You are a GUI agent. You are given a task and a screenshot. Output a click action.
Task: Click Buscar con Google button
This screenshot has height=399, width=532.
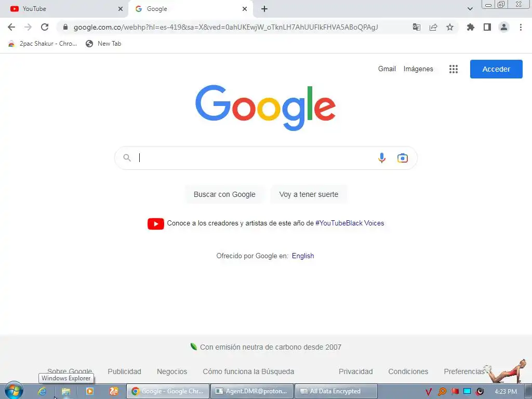click(224, 194)
